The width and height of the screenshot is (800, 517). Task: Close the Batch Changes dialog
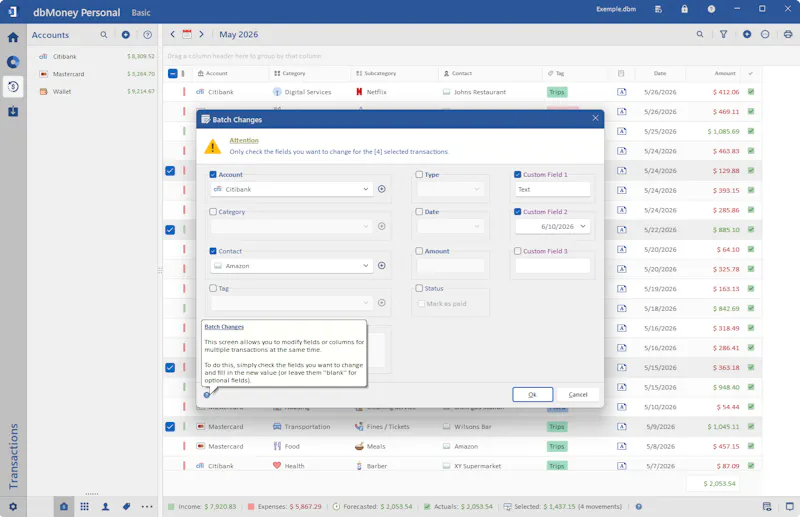coord(595,118)
